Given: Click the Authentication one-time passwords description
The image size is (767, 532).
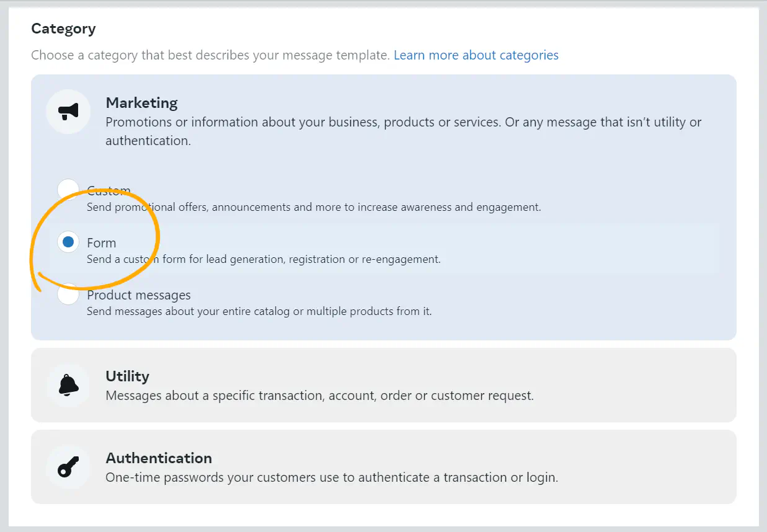Looking at the screenshot, I should click(x=332, y=477).
